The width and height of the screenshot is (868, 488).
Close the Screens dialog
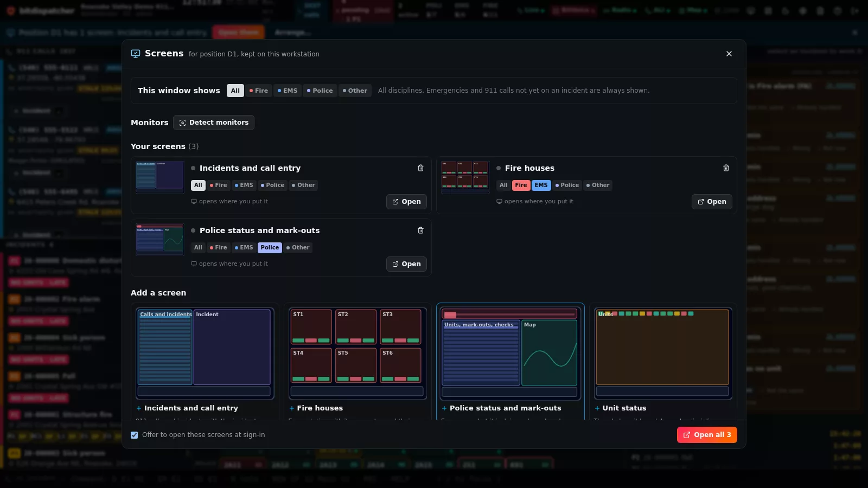(729, 54)
